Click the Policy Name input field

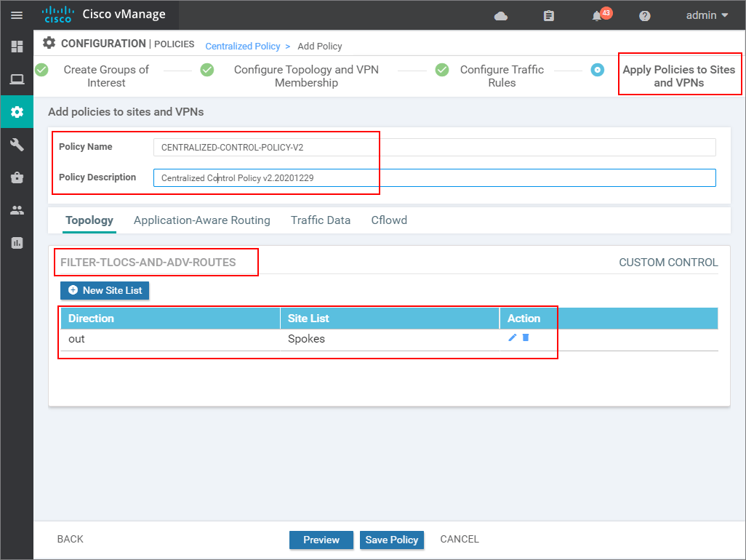[265, 146]
